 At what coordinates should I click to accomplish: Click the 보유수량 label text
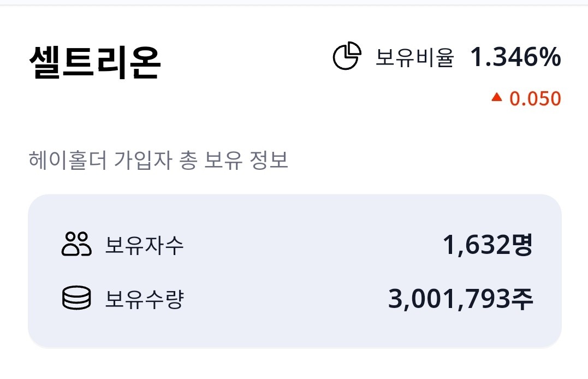click(144, 299)
